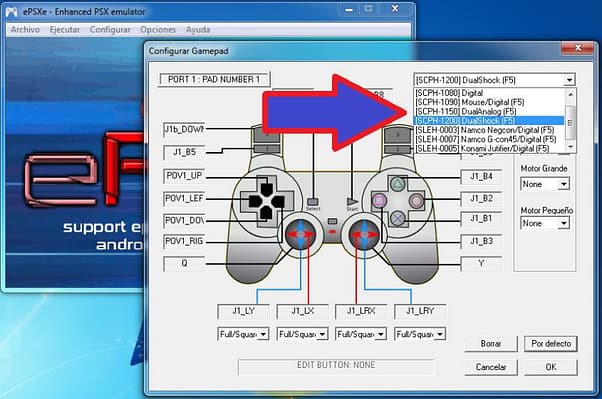Select [SLEH-0007] Namco G-con45/Digital option
602x399 pixels.
click(x=488, y=139)
